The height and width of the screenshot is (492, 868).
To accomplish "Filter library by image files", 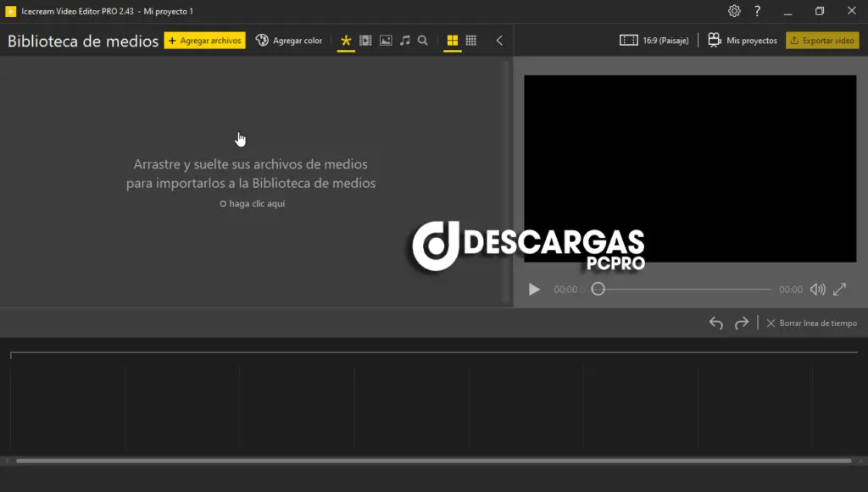I will [386, 41].
